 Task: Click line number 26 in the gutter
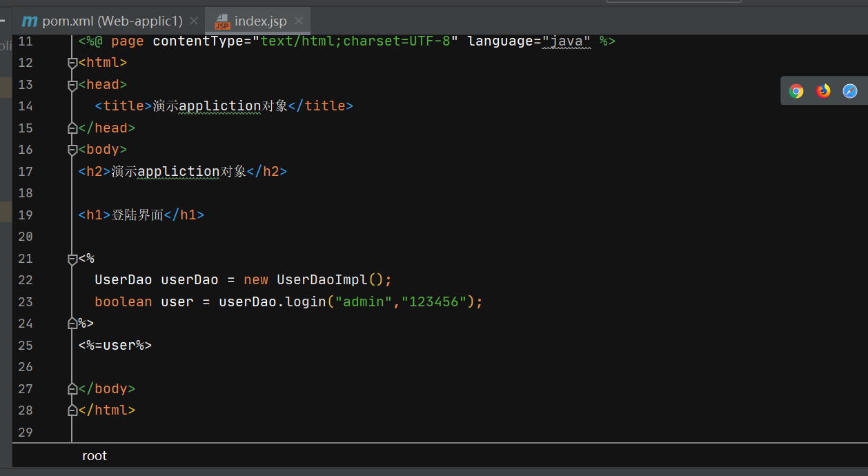[x=25, y=366]
